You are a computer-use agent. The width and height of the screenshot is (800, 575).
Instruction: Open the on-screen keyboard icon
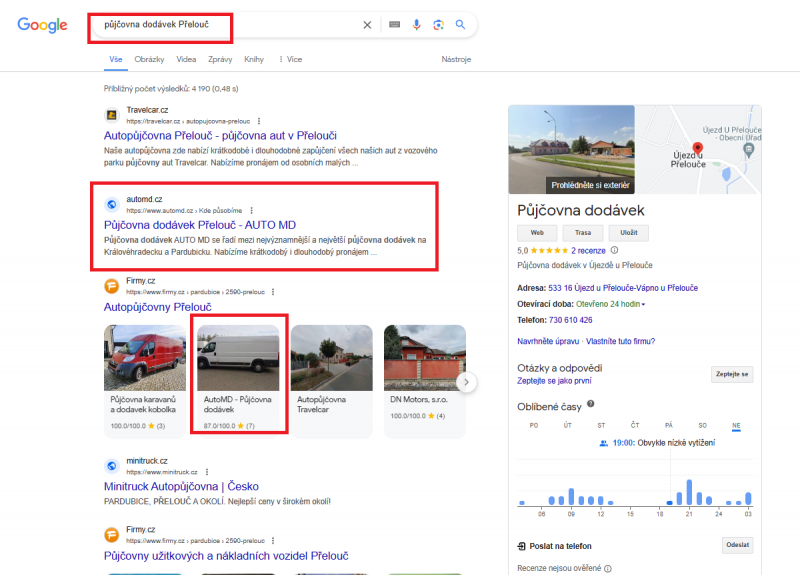[x=394, y=24]
